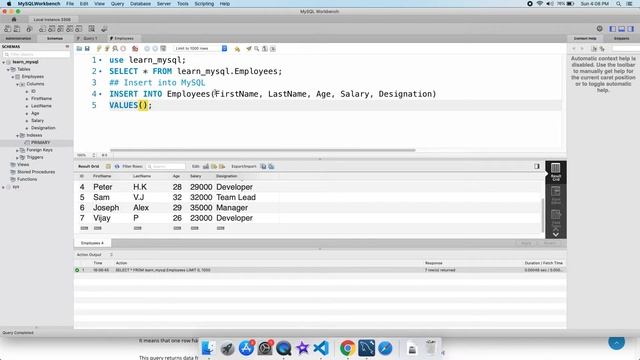Select the Team Lead cell in results
This screenshot has height=360, width=640.
click(236, 197)
